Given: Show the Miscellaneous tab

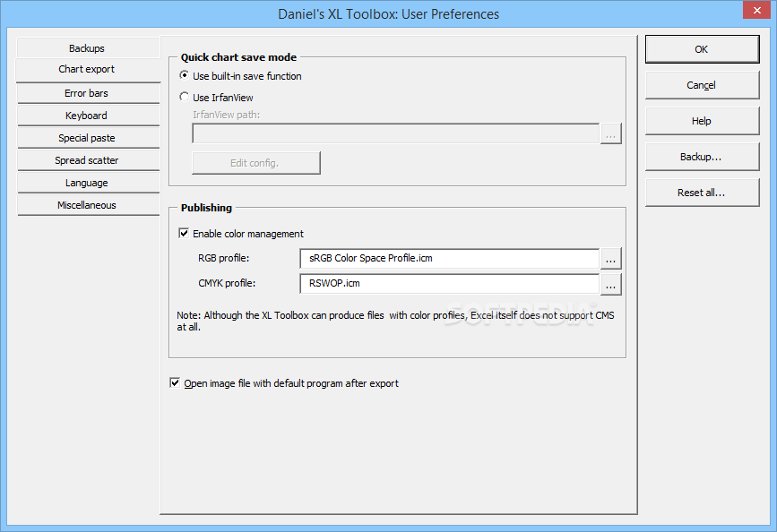Looking at the screenshot, I should point(88,205).
